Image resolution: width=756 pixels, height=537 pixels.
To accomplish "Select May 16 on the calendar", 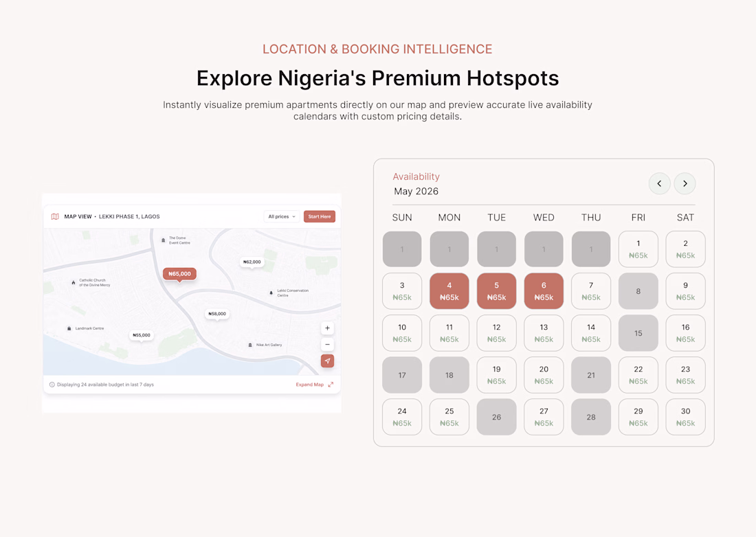I will [686, 333].
